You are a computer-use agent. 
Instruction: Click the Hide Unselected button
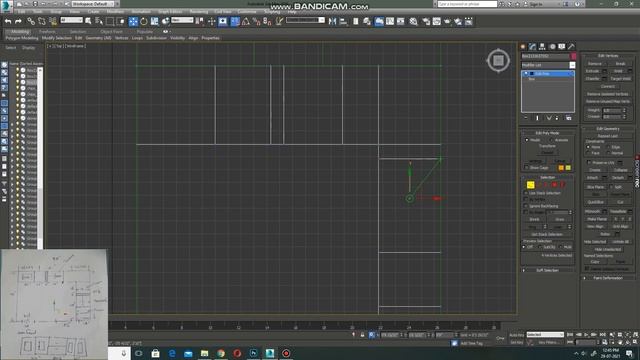pyautogui.click(x=608, y=249)
